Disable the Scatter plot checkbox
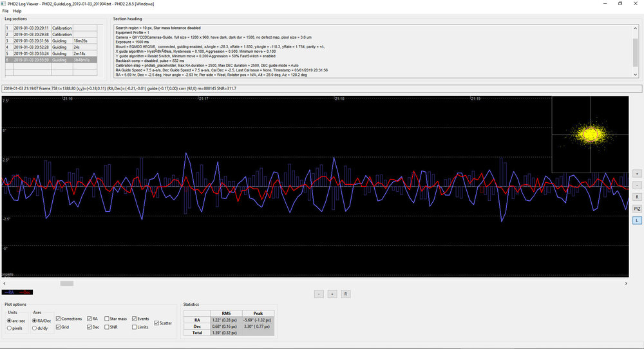This screenshot has height=349, width=644. tap(156, 323)
